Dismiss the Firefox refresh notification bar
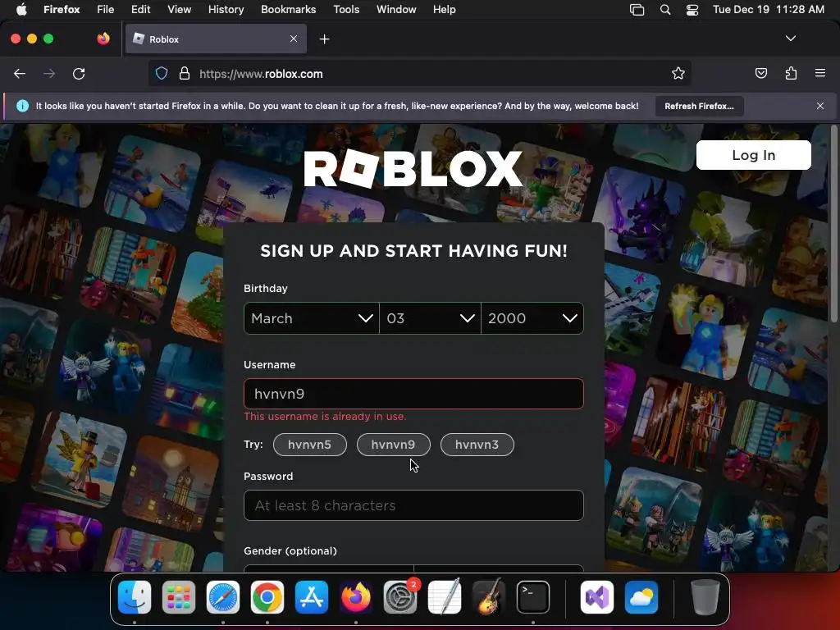840x630 pixels. click(x=820, y=106)
